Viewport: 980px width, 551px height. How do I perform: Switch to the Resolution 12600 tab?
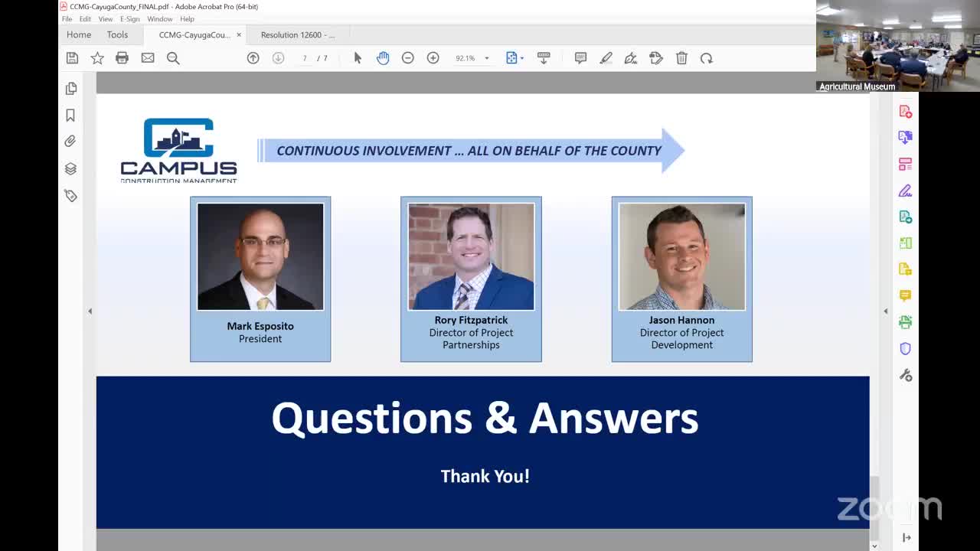click(297, 34)
